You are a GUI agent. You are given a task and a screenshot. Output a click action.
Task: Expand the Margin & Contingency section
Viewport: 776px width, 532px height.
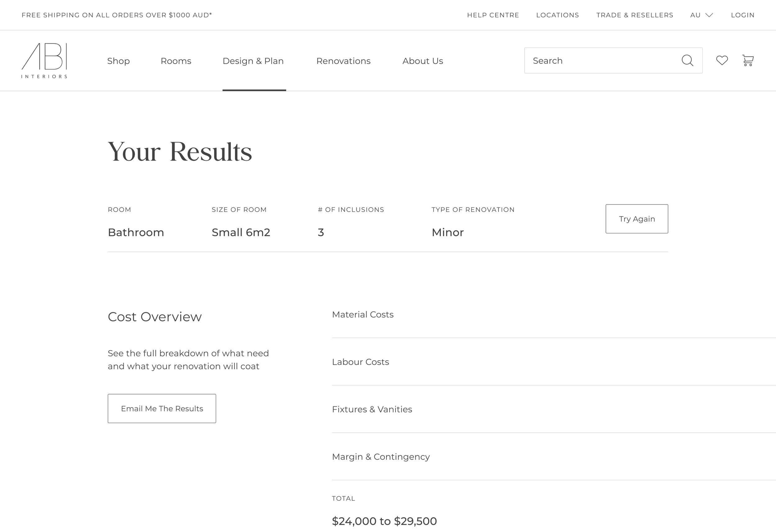pyautogui.click(x=381, y=457)
